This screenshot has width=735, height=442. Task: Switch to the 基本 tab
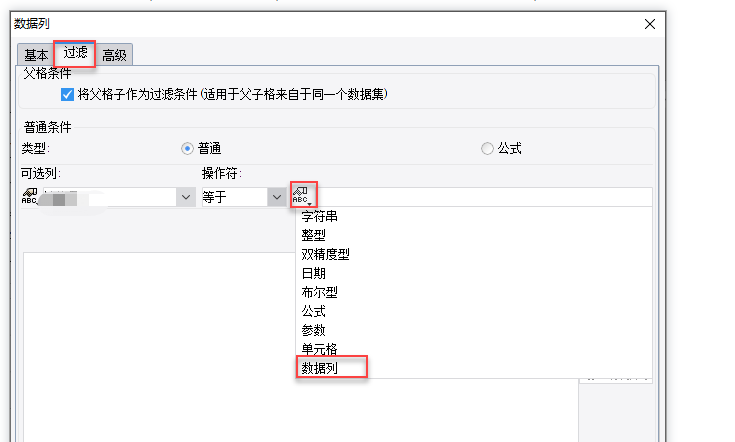coord(36,55)
